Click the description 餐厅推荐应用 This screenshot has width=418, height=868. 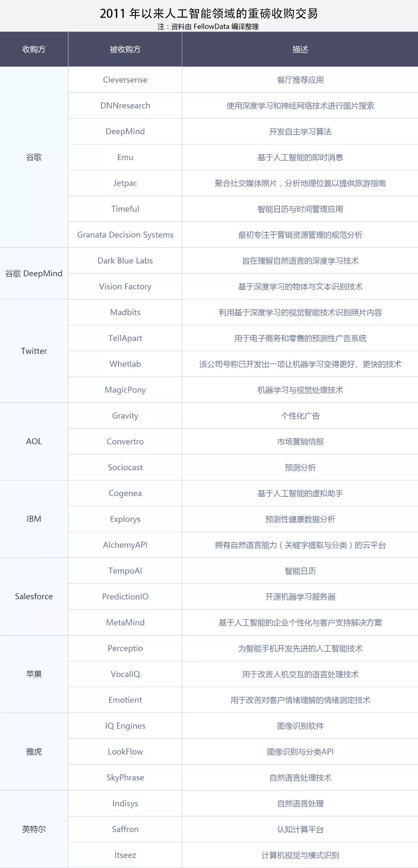(x=300, y=80)
